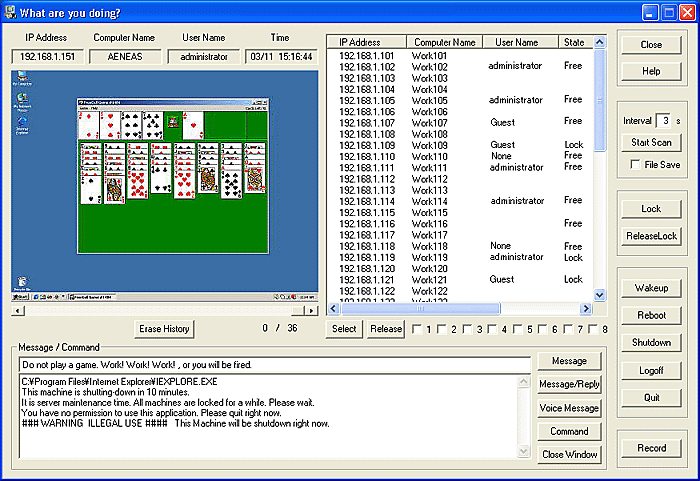This screenshot has height=481, width=700.
Task: Select row 192.168.1.119 Work119
Action: 460,257
